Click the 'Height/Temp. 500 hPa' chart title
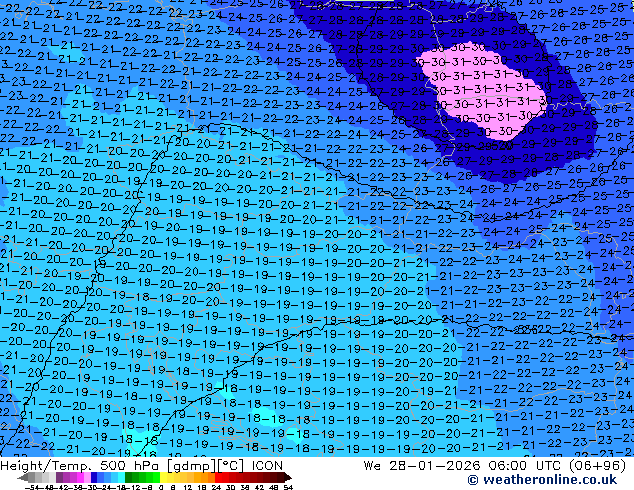The height and width of the screenshot is (490, 634). coord(80,466)
